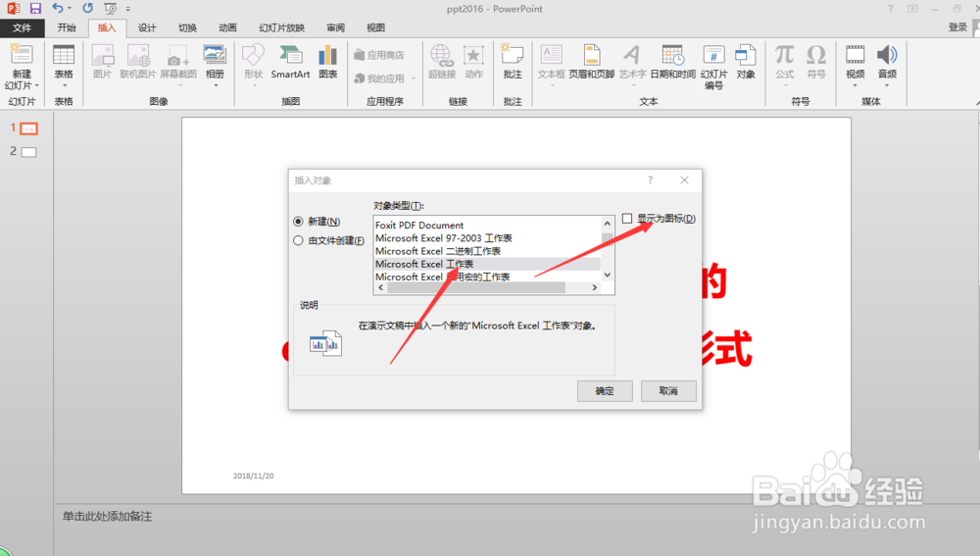
Task: Open Header and Footer (页眉和页脚)
Action: click(591, 62)
